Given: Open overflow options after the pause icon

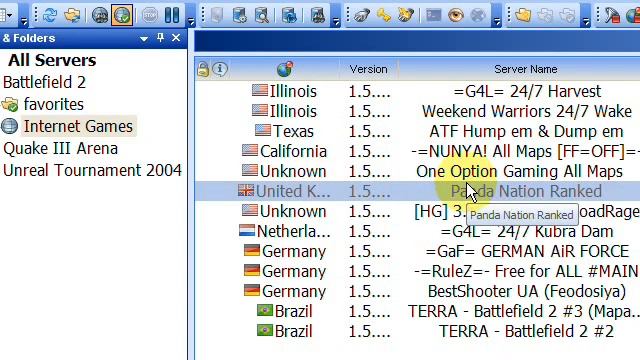Looking at the screenshot, I should (x=191, y=20).
